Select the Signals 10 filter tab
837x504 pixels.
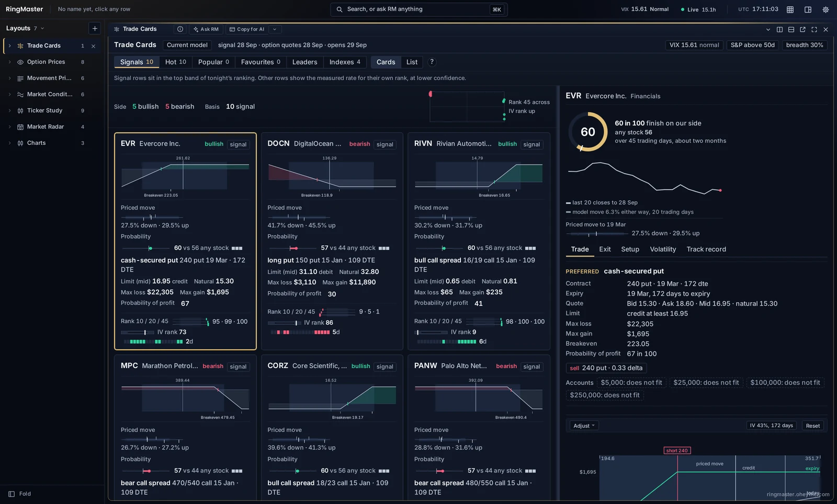137,62
